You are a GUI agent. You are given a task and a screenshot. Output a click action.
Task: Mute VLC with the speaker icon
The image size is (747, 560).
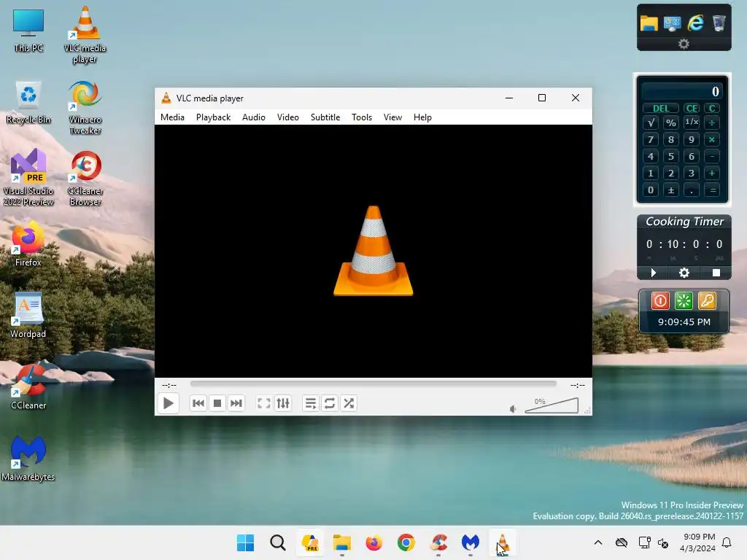tap(513, 409)
